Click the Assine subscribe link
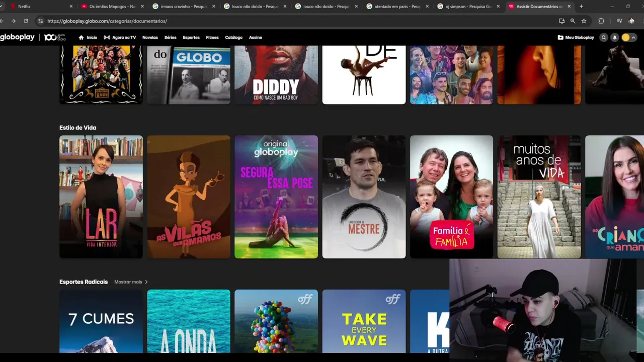This screenshot has height=362, width=644. [256, 37]
